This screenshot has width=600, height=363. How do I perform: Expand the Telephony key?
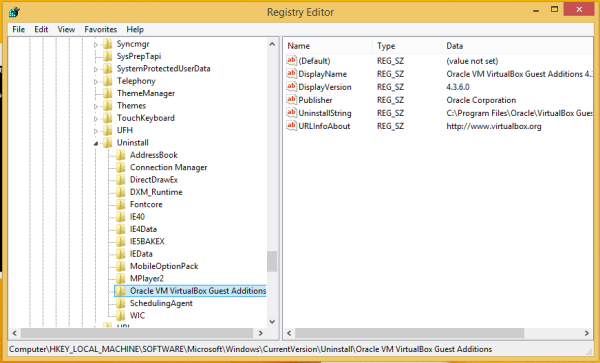(x=96, y=81)
